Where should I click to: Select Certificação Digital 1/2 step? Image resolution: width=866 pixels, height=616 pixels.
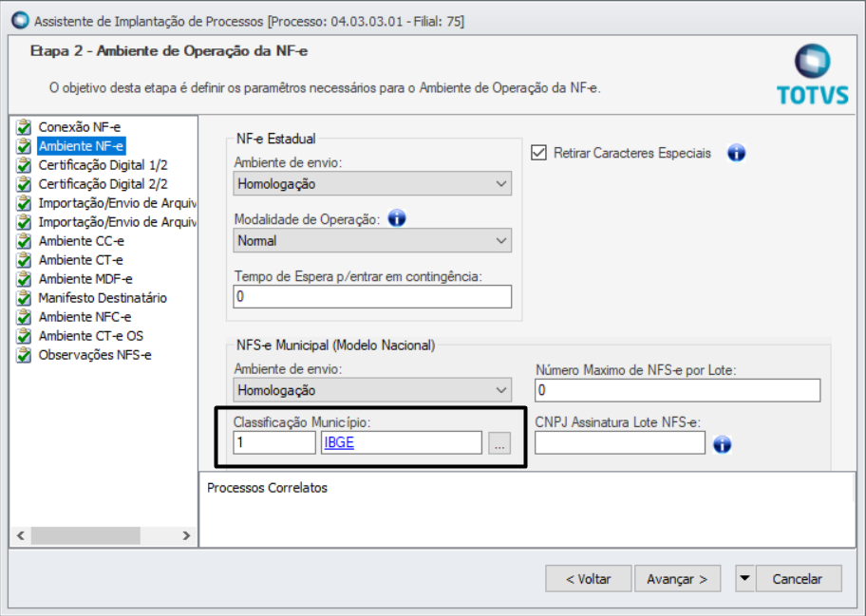pyautogui.click(x=103, y=165)
